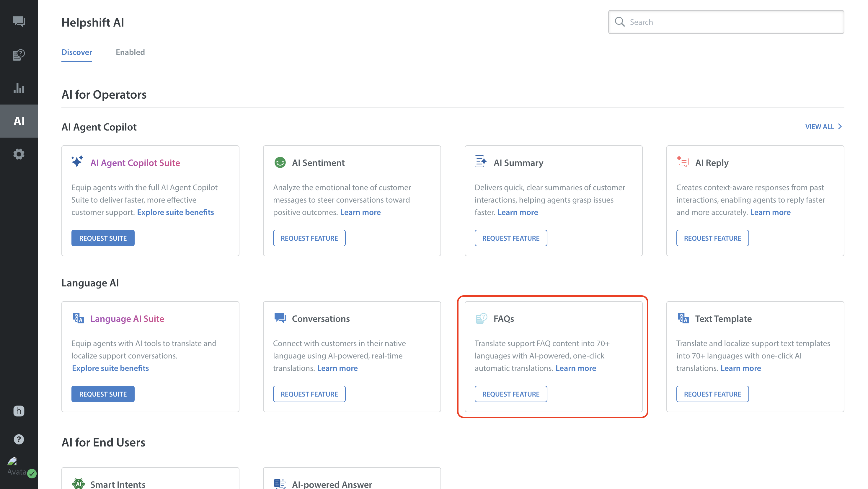
Task: Click the AI Sentiment smiley icon
Action: pyautogui.click(x=280, y=162)
